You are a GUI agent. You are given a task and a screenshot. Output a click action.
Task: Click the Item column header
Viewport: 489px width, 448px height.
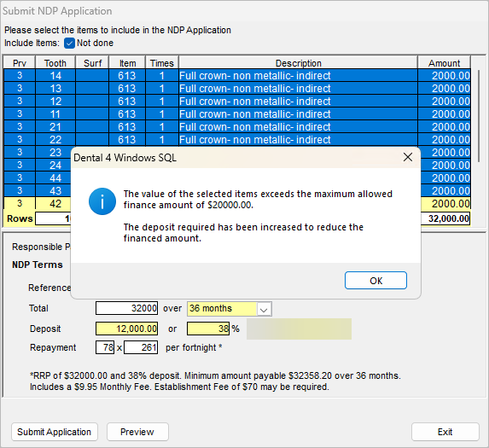[x=127, y=63]
